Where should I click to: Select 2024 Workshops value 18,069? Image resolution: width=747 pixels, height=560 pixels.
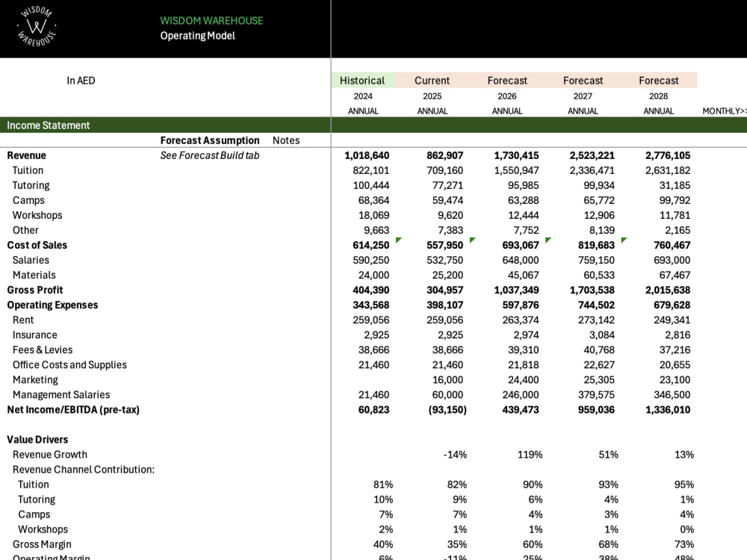click(x=374, y=215)
